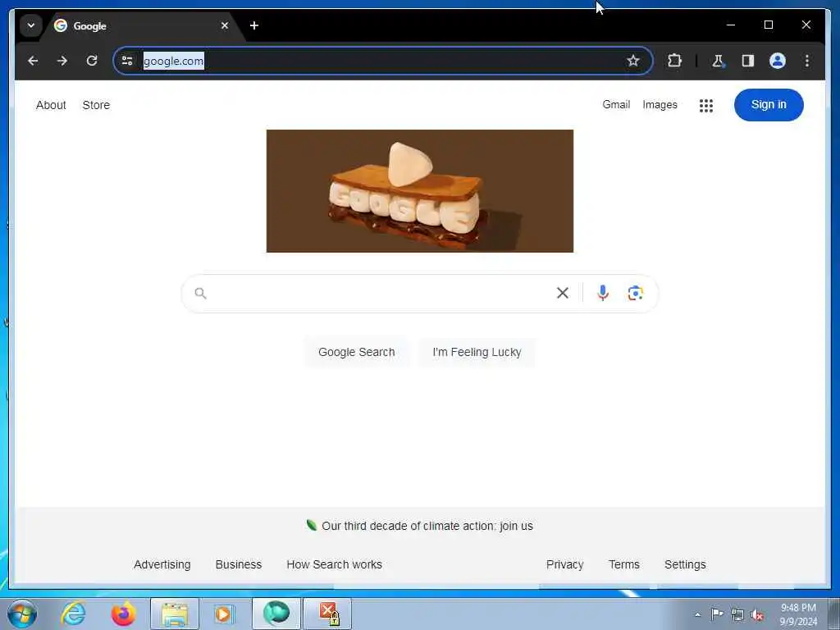The image size is (840, 630).
Task: Show hidden tray icons arrow
Action: pos(697,614)
